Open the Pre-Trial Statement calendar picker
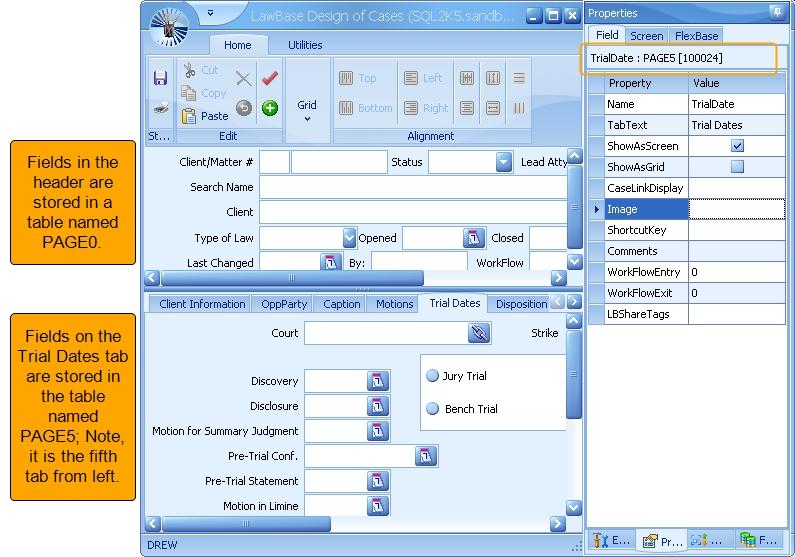The height and width of the screenshot is (557, 795). [378, 481]
